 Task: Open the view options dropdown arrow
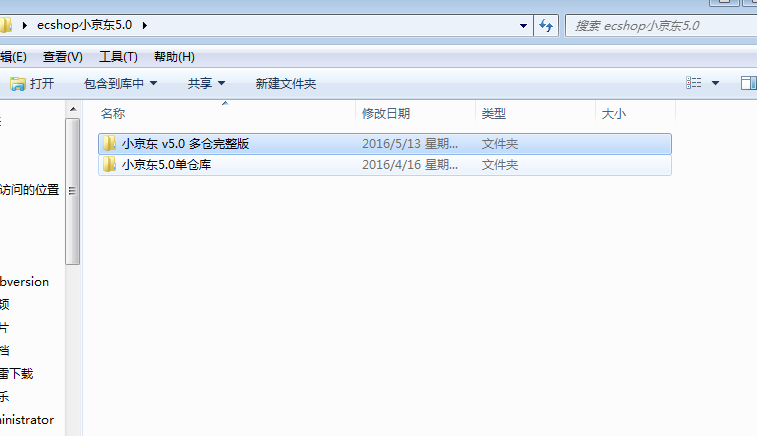point(715,83)
